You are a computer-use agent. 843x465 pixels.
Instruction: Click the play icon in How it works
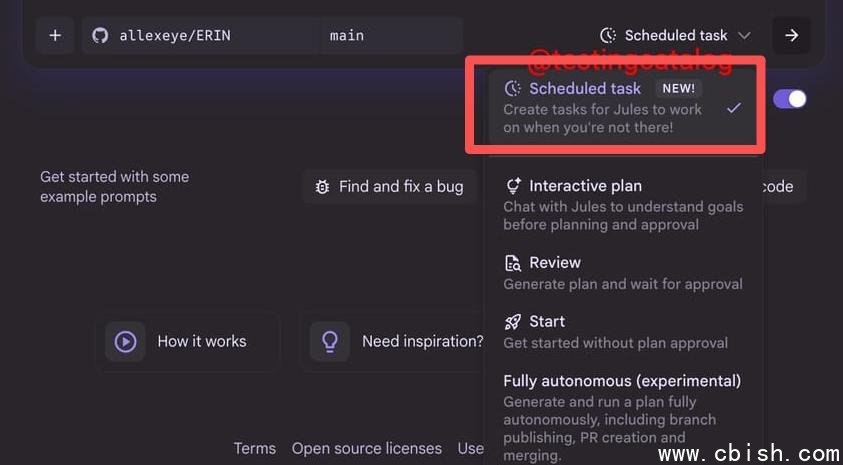click(x=125, y=341)
